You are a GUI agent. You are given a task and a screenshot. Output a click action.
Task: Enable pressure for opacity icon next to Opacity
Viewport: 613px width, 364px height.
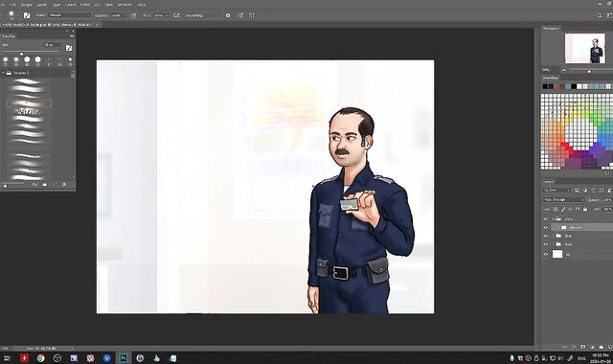point(133,15)
